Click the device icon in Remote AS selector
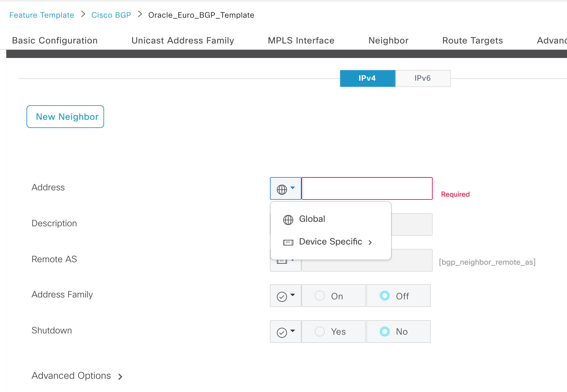Image resolution: width=567 pixels, height=392 pixels. [x=282, y=262]
